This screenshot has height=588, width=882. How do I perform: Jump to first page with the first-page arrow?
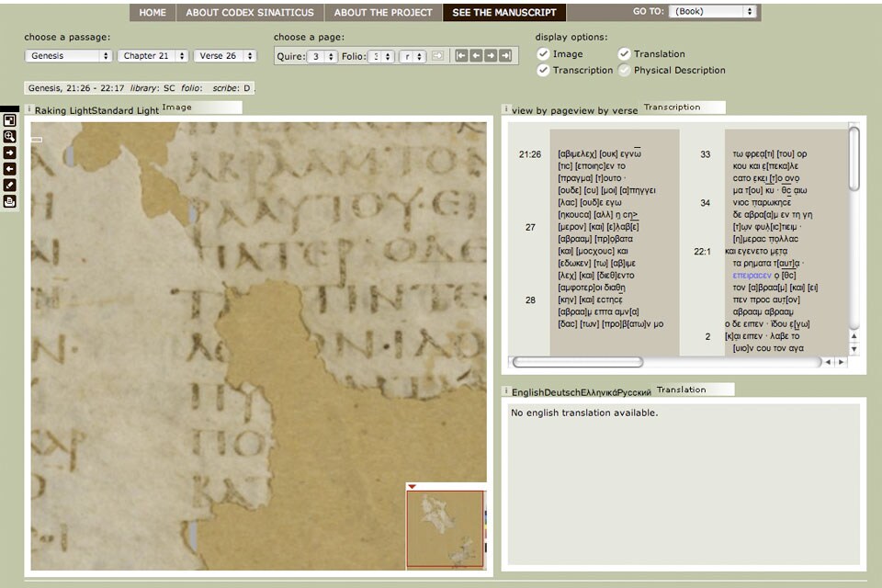click(461, 55)
